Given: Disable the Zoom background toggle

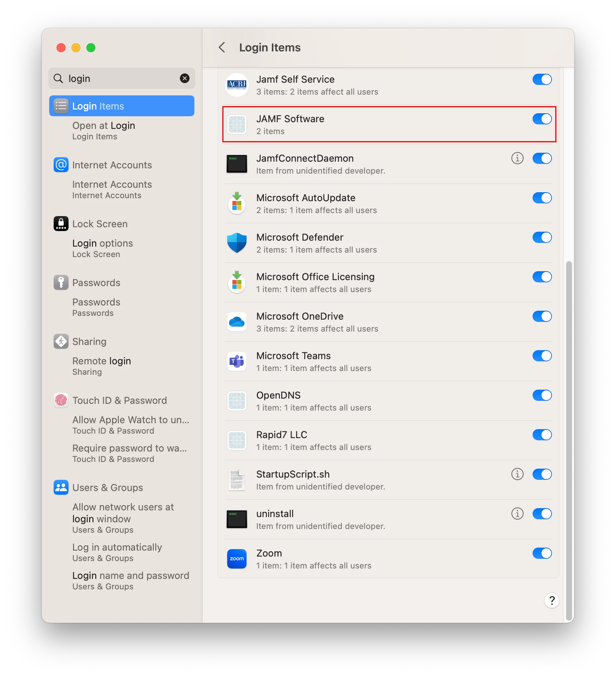Looking at the screenshot, I should point(542,553).
